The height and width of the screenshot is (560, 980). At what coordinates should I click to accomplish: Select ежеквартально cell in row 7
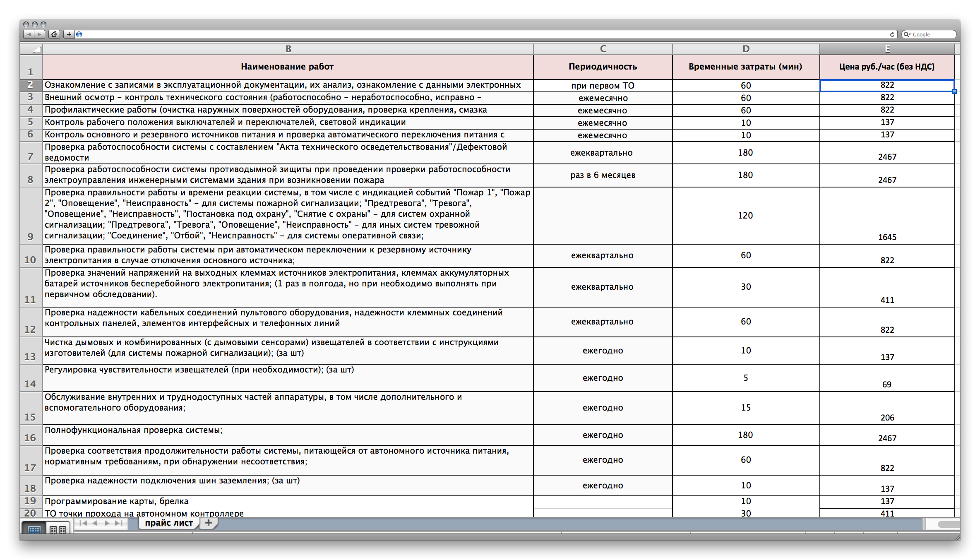[603, 153]
